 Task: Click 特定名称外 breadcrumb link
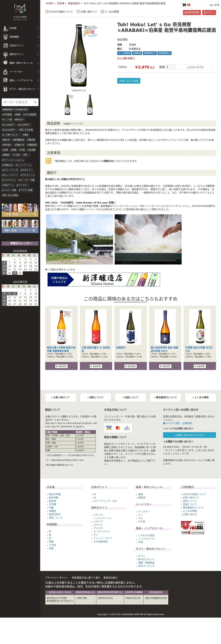pos(74,4)
